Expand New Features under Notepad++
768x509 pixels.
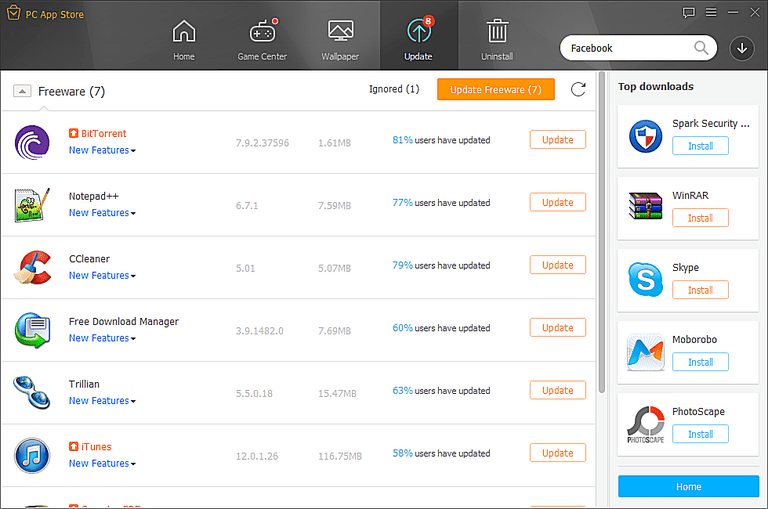102,213
